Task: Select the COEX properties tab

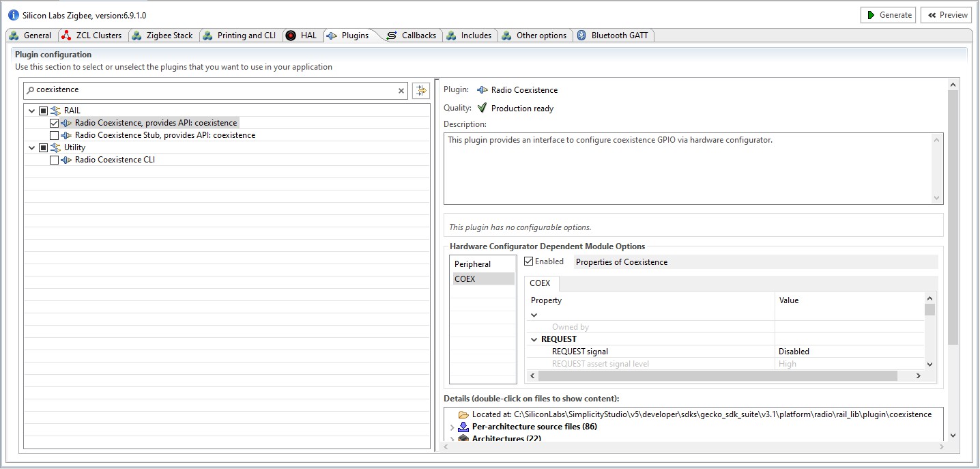Action: (540, 283)
